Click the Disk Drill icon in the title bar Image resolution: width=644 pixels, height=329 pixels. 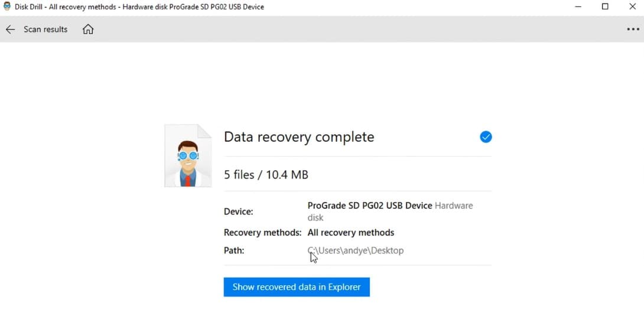coord(7,6)
